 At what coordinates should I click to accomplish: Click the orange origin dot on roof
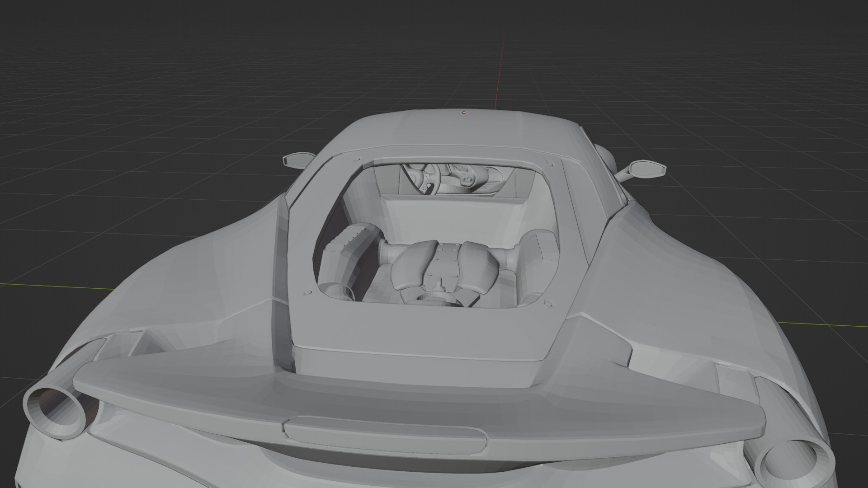click(x=464, y=113)
